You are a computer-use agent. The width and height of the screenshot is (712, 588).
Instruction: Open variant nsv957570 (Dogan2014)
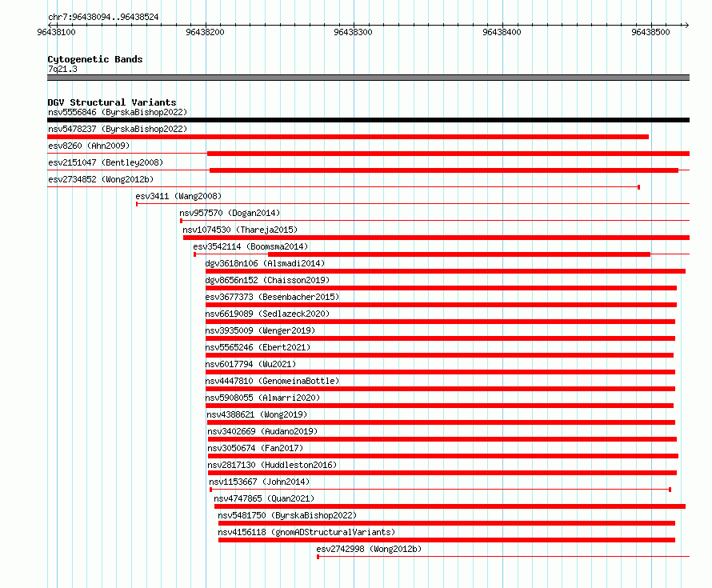(230, 213)
